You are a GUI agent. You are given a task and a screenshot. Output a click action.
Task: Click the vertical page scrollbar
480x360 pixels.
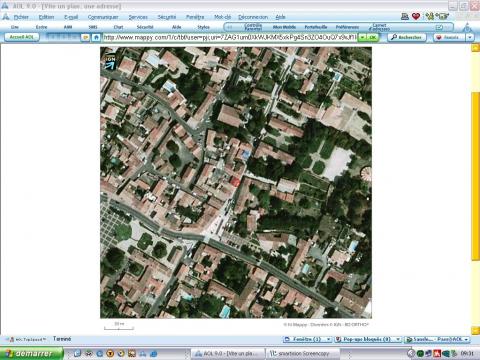[x=475, y=190]
